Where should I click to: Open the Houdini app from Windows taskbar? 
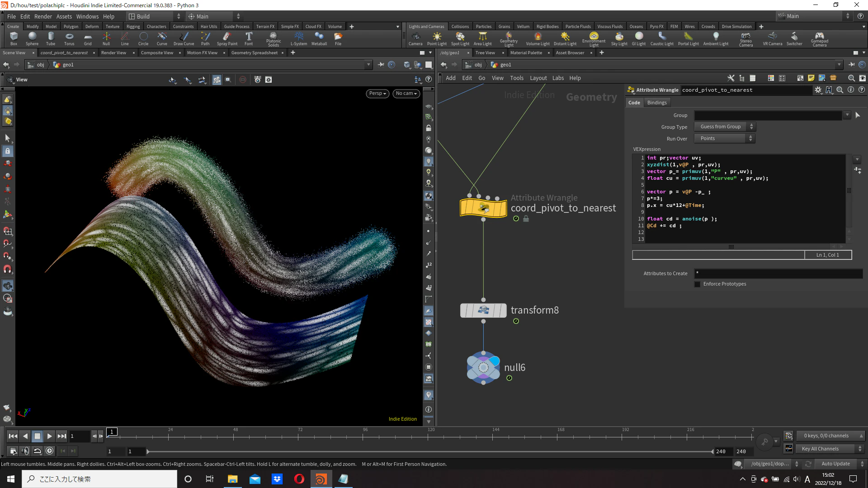pyautogui.click(x=321, y=479)
